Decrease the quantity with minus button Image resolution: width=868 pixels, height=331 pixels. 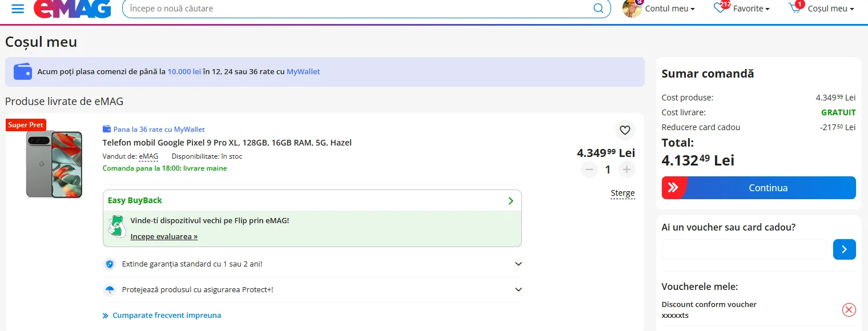[589, 169]
